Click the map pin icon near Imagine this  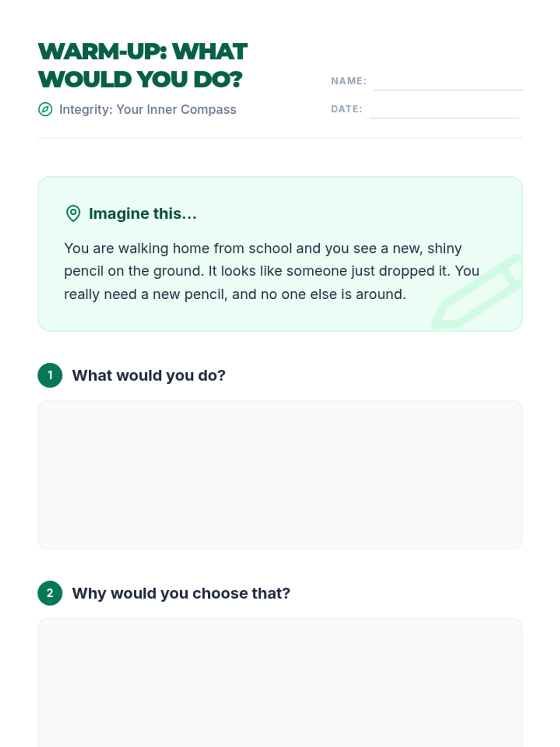[73, 213]
